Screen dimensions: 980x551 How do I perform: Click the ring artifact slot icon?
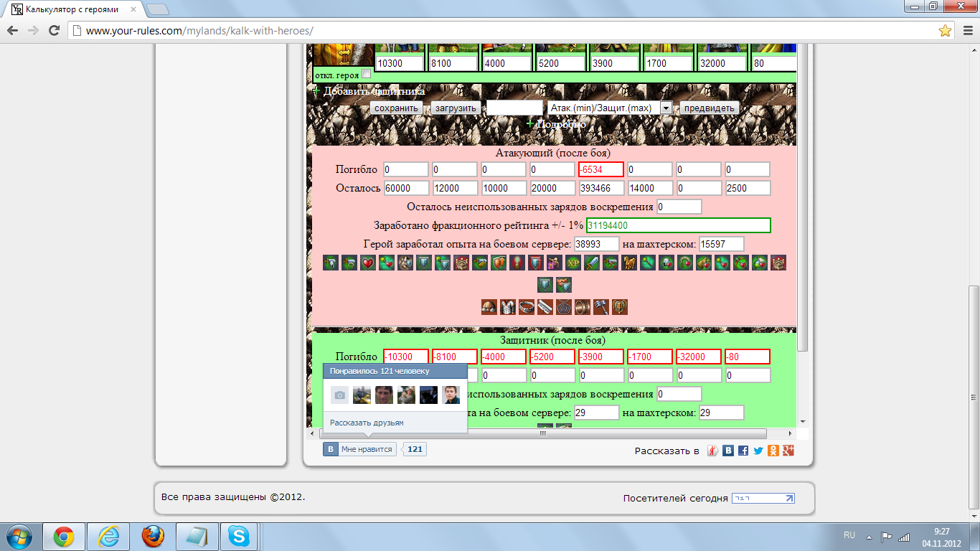(x=583, y=307)
